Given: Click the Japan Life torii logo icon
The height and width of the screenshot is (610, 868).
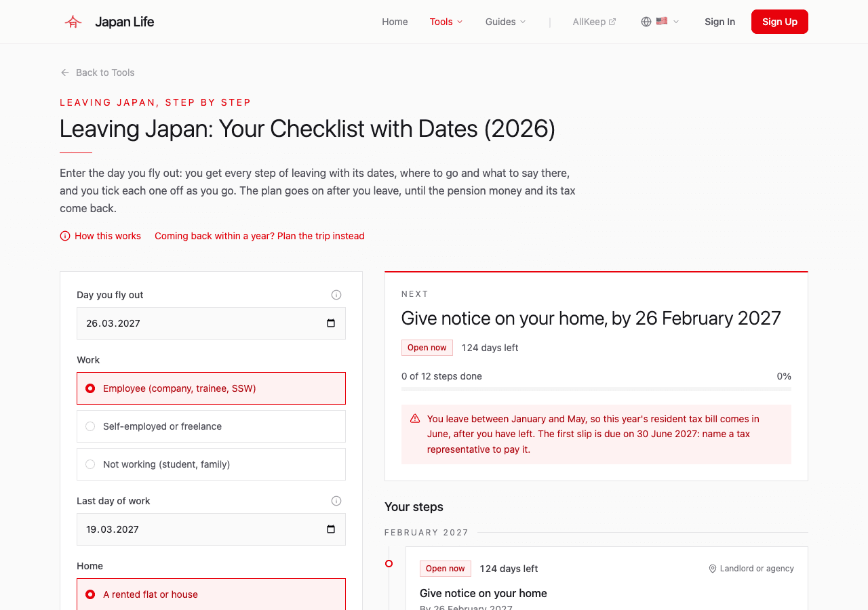Looking at the screenshot, I should [x=73, y=22].
